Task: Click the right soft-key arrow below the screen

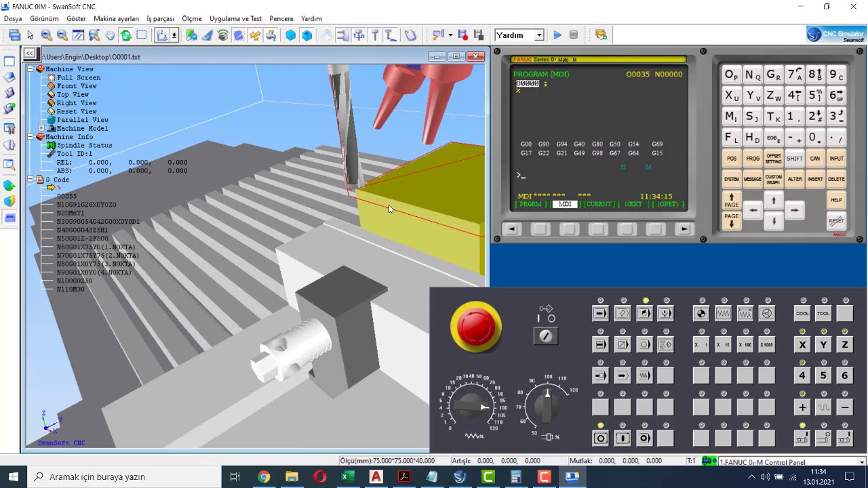Action: [684, 229]
